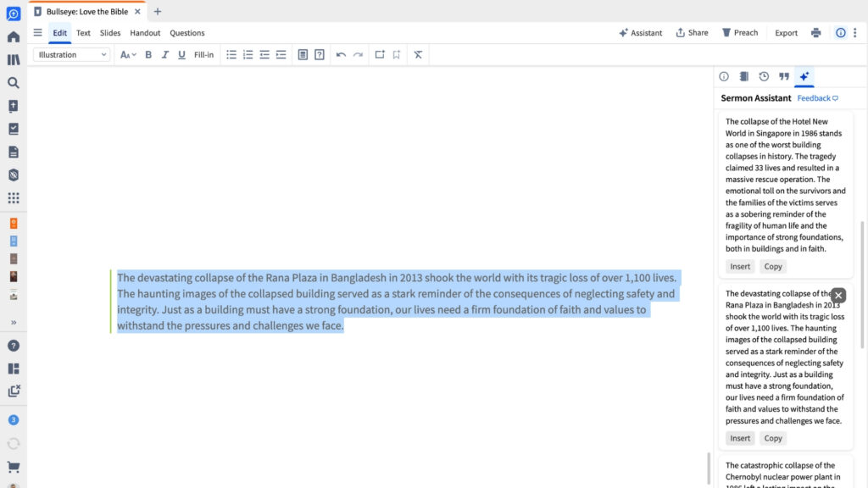Switch to the Slides tab

[110, 33]
